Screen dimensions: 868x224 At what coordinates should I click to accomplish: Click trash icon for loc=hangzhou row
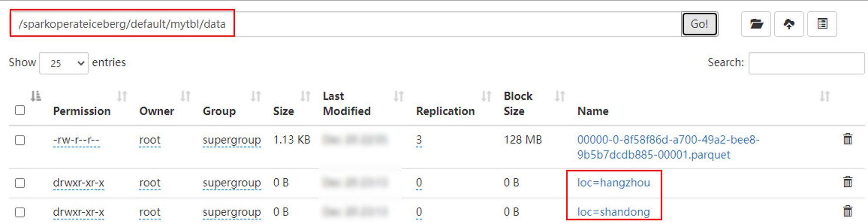pyautogui.click(x=848, y=181)
